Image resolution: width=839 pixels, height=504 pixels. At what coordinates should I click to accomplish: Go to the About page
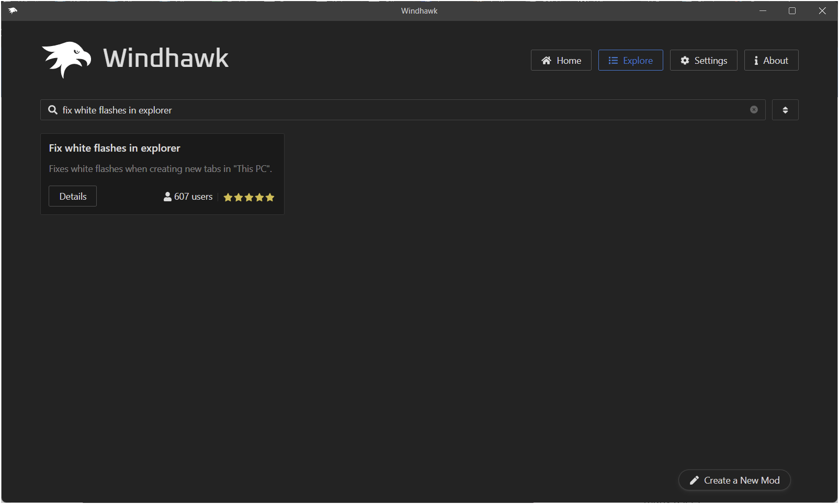coord(771,60)
